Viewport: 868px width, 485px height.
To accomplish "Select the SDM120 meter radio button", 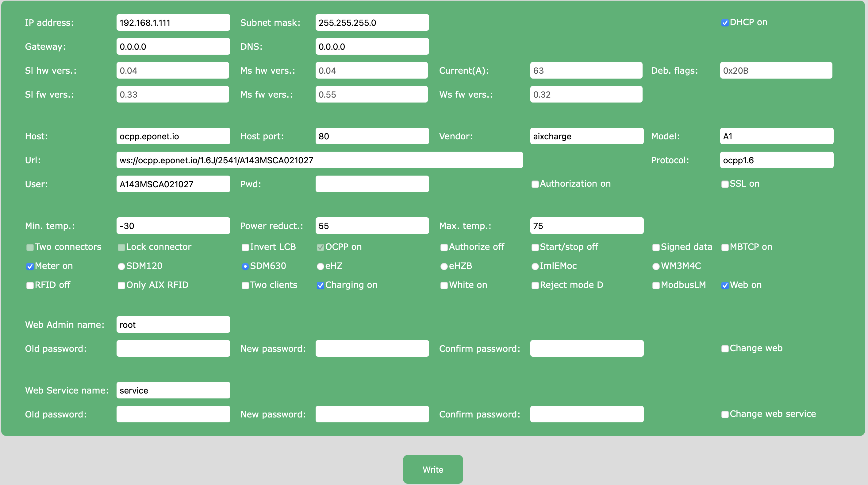I will 121,266.
